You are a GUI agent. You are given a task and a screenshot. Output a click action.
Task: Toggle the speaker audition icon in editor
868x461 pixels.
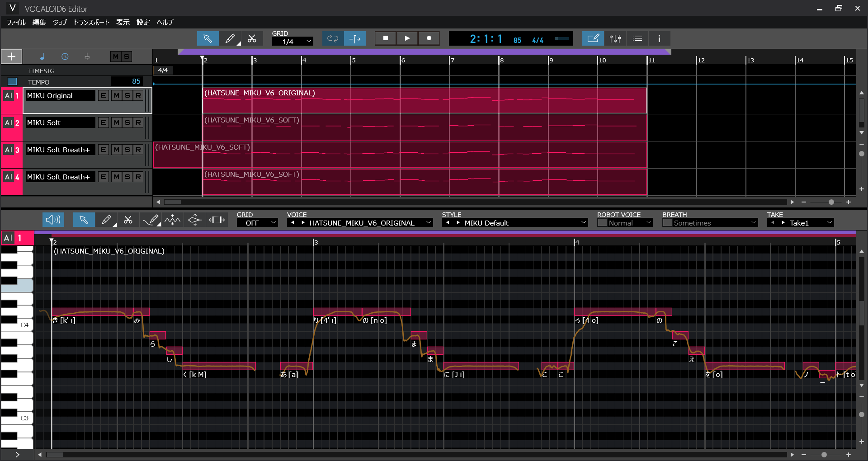pos(53,220)
